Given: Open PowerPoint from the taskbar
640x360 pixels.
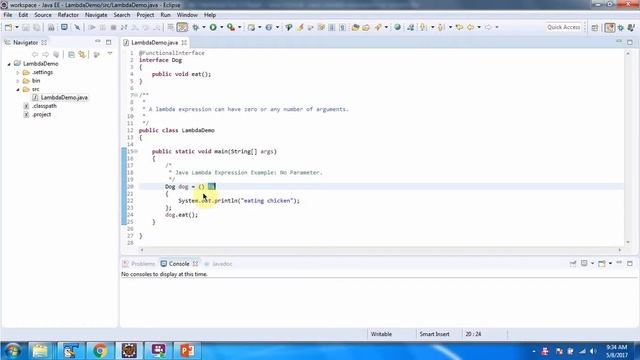Looking at the screenshot, I should pos(187,351).
